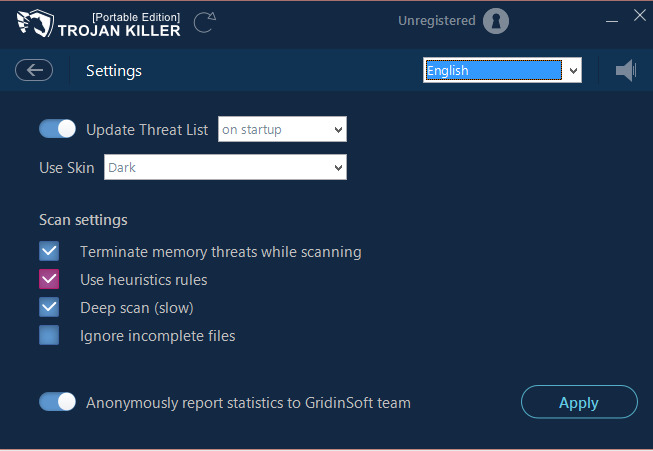653x451 pixels.
Task: Click the Scan settings heading
Action: (x=83, y=220)
